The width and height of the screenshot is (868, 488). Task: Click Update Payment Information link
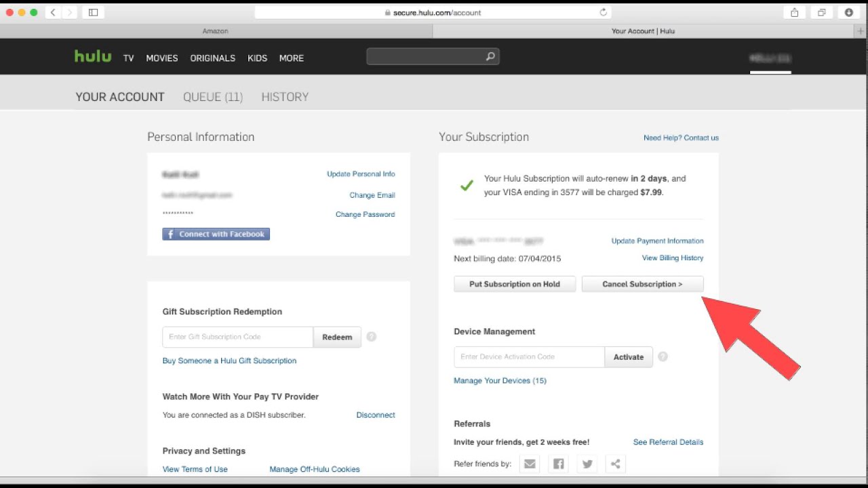pos(657,241)
